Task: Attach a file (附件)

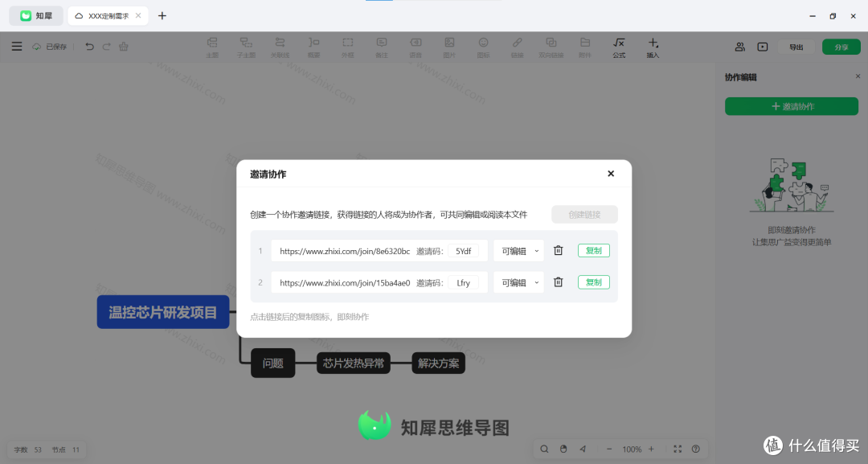Action: (x=585, y=47)
